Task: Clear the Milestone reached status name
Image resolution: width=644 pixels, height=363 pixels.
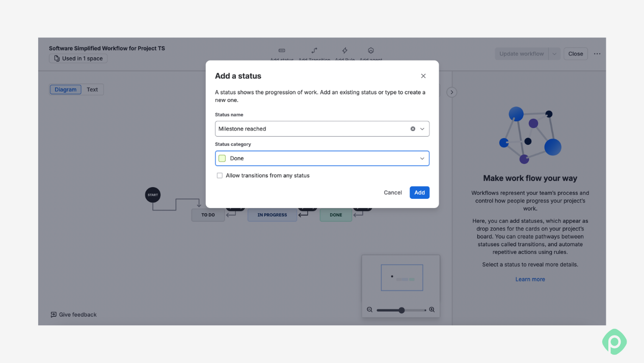Action: [x=413, y=129]
